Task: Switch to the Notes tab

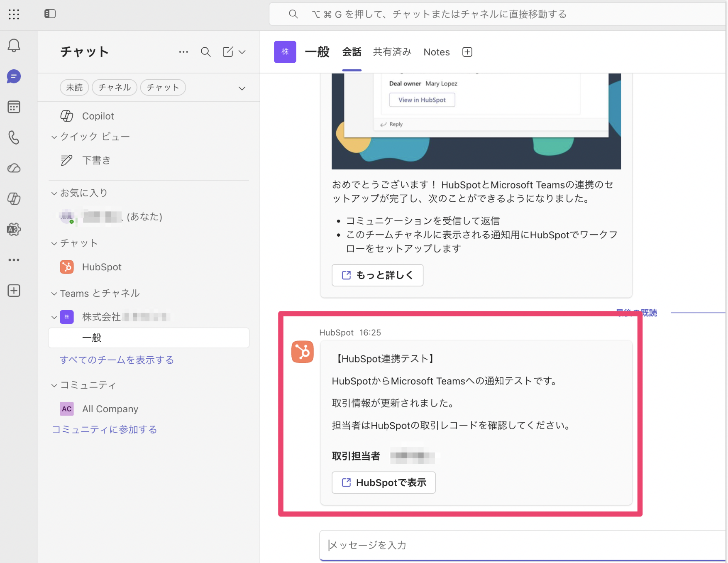Action: [x=437, y=52]
